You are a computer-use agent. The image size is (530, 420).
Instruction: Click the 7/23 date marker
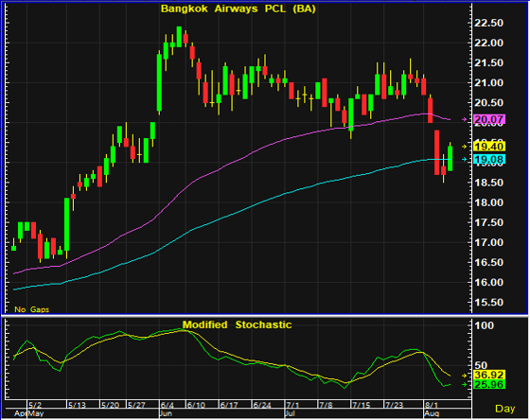coord(394,405)
